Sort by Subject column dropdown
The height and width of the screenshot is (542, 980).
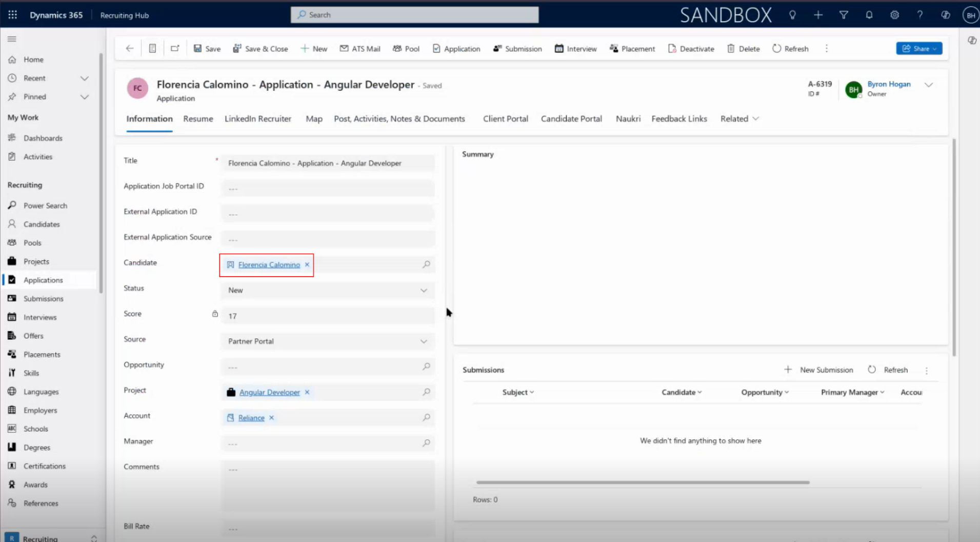(x=518, y=392)
